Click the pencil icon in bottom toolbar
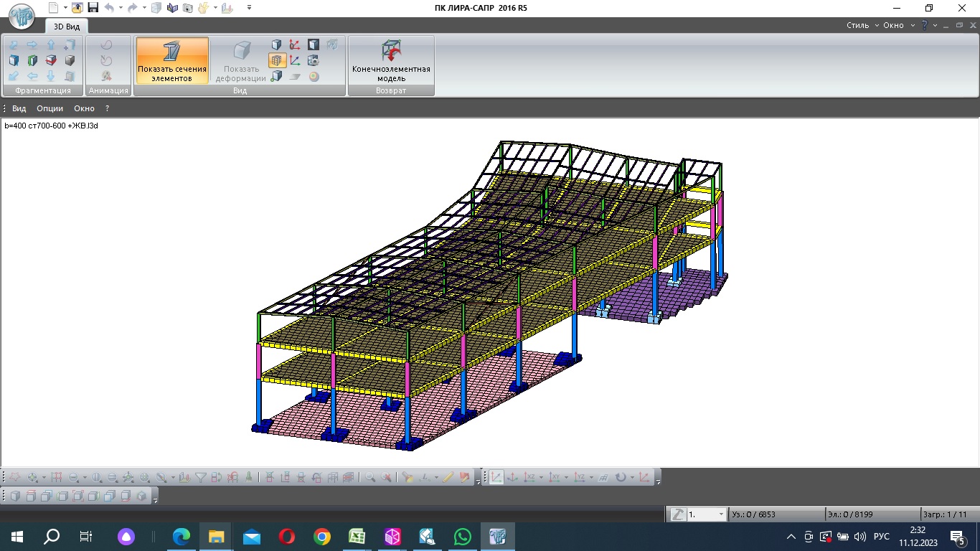980x551 pixels. pyautogui.click(x=448, y=477)
